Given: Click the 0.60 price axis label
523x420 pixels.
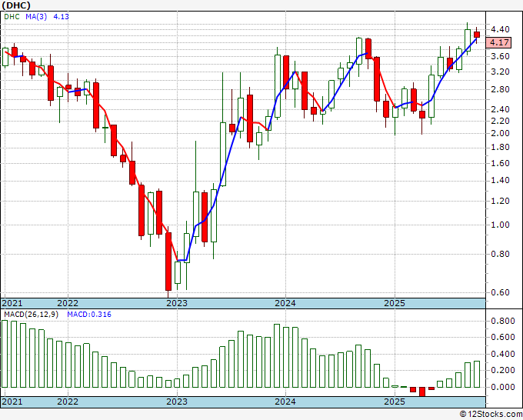Looking at the screenshot, I should coord(500,292).
